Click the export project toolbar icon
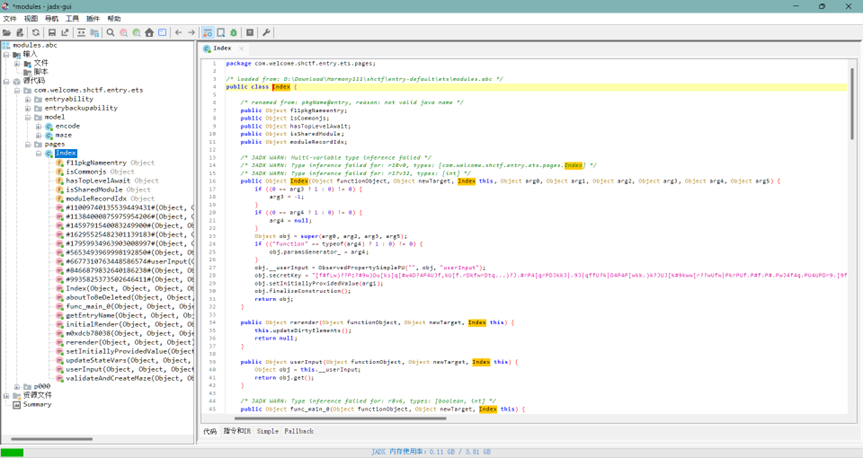This screenshot has height=458, width=863. (x=65, y=32)
